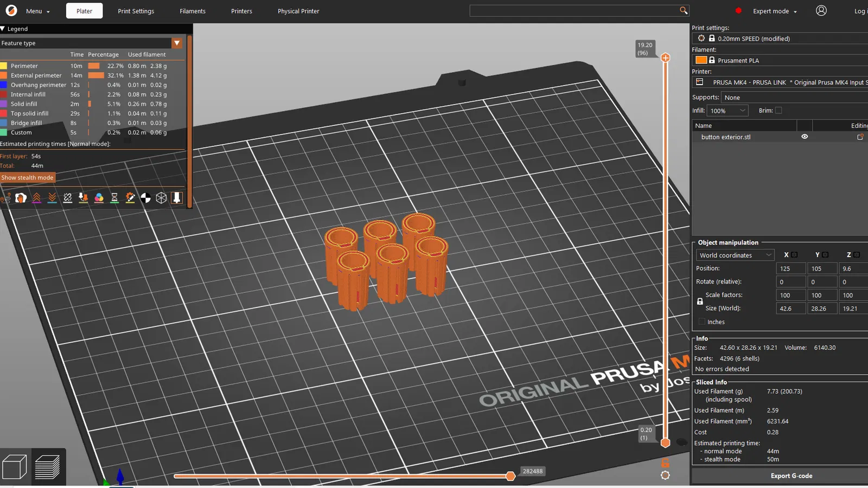
Task: Switch to the Filaments tab
Action: coord(193,11)
